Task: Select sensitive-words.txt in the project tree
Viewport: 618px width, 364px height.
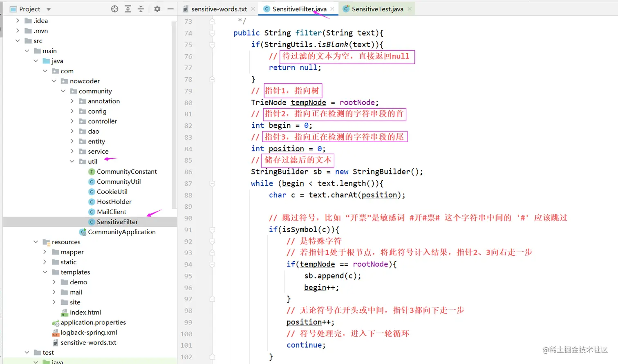Action: pos(88,342)
